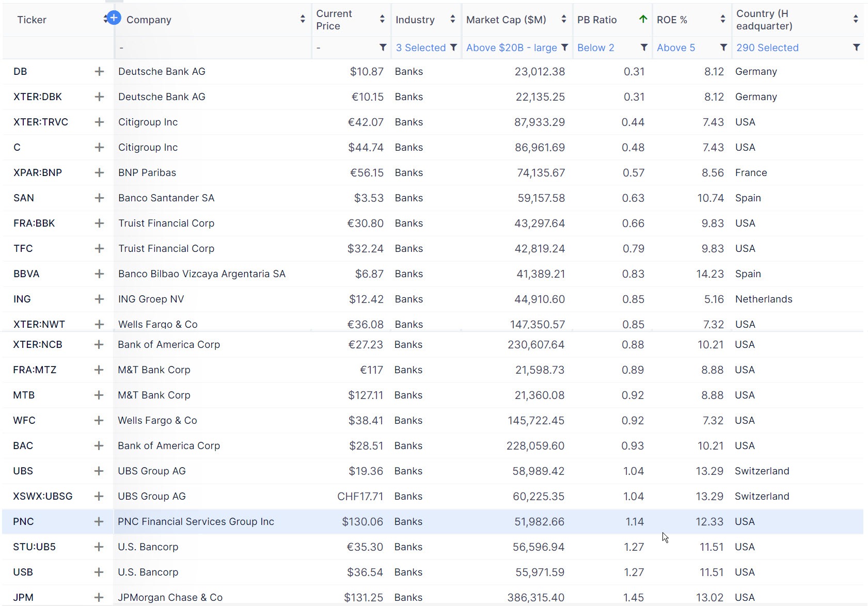The height and width of the screenshot is (606, 868).
Task: Click ROE value 14.23
Action: tap(710, 274)
